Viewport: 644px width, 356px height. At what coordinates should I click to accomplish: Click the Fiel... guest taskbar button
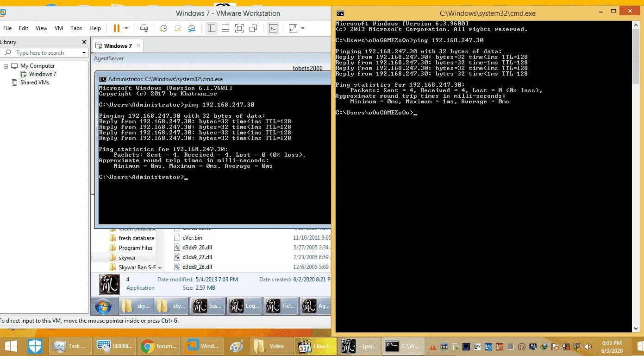pyautogui.click(x=280, y=306)
